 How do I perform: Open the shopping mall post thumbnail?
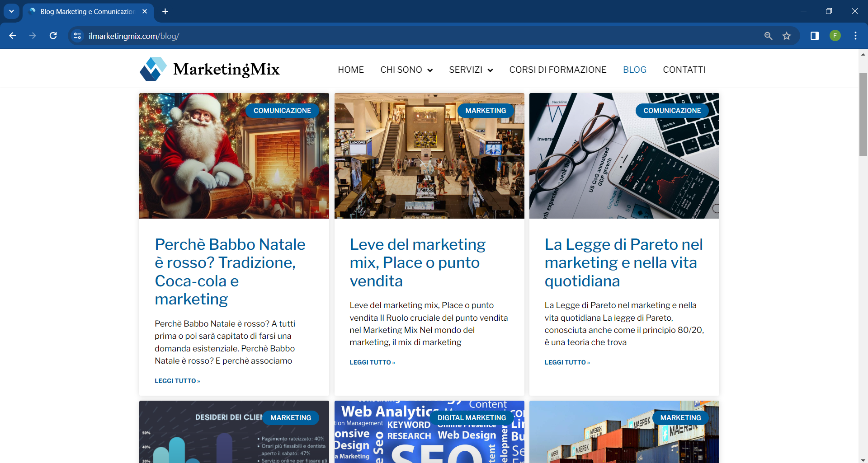pos(429,156)
